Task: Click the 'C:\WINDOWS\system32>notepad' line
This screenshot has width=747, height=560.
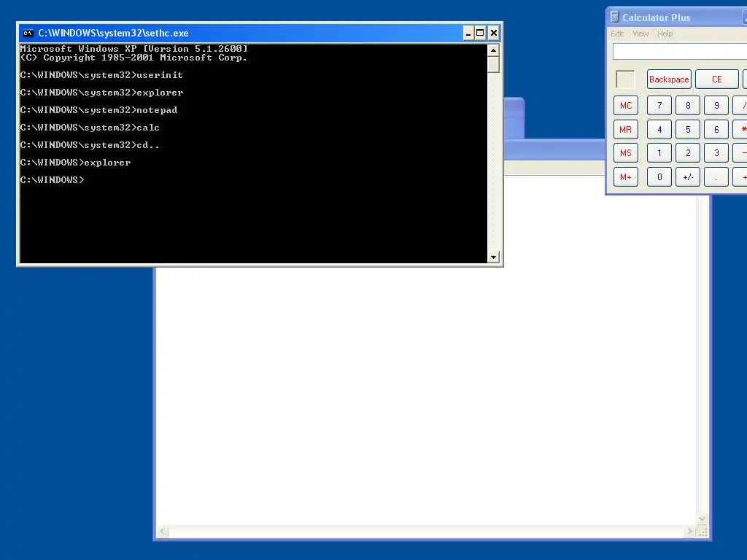Action: pyautogui.click(x=98, y=110)
